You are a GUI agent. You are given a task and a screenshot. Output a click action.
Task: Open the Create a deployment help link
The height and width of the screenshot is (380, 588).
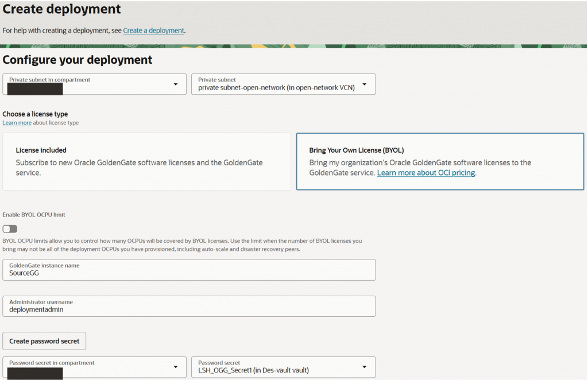(153, 30)
